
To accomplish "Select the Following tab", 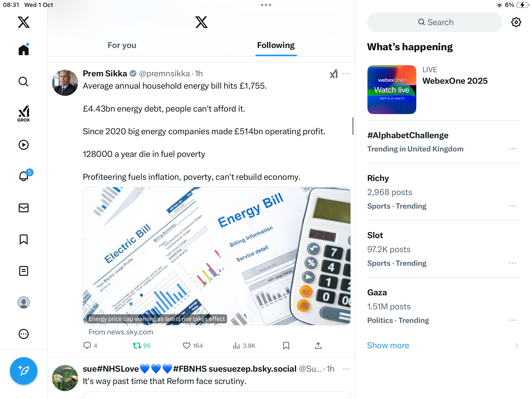I will click(x=276, y=45).
